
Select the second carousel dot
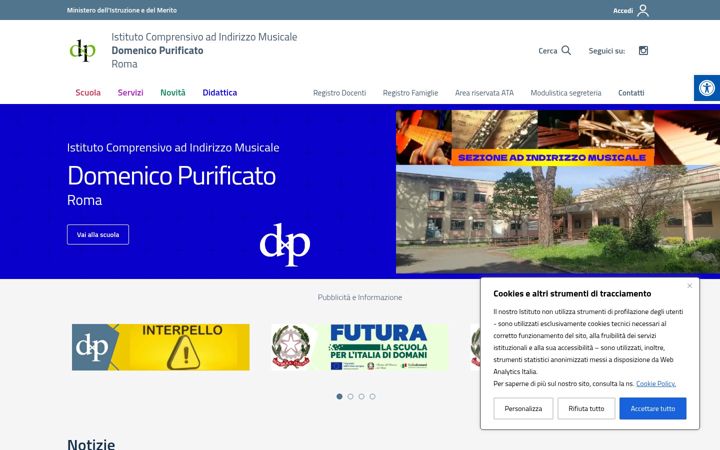click(350, 396)
